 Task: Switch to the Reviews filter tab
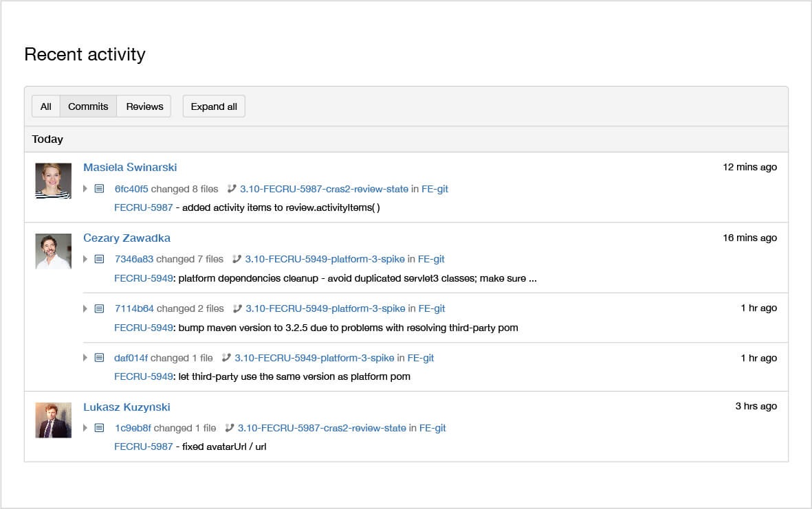pos(144,106)
